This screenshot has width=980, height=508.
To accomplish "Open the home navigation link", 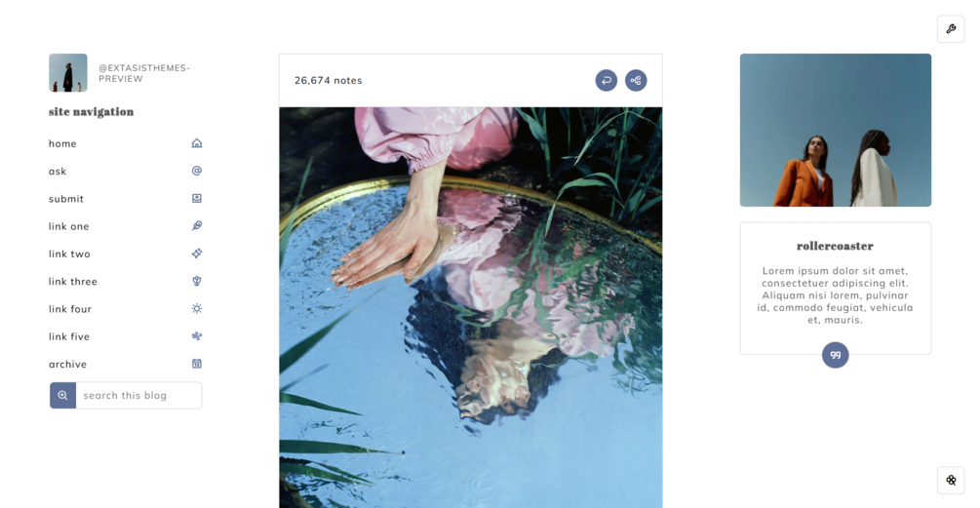I will pyautogui.click(x=62, y=143).
